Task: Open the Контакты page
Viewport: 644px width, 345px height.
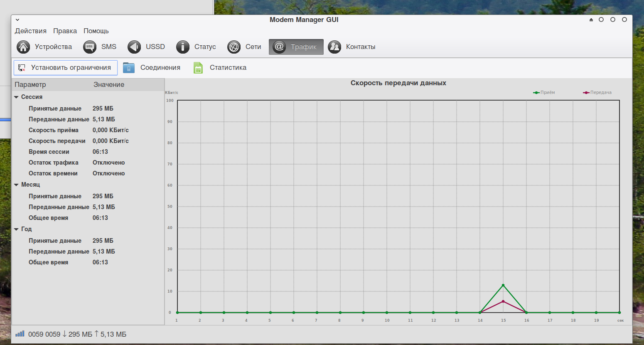Action: point(352,47)
